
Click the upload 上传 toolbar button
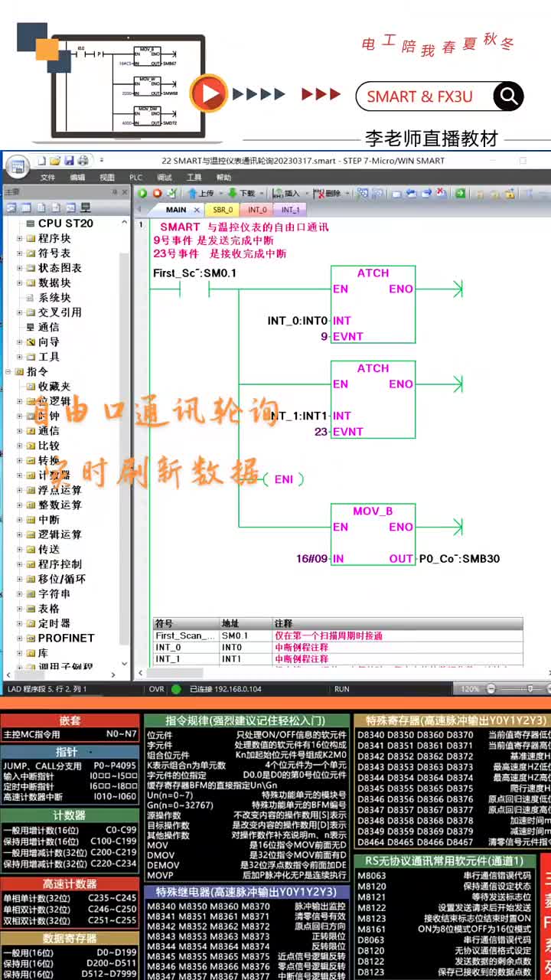(x=201, y=194)
